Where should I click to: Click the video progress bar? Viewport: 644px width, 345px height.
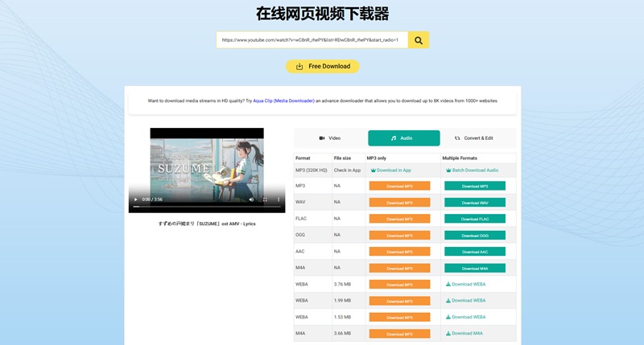click(207, 207)
